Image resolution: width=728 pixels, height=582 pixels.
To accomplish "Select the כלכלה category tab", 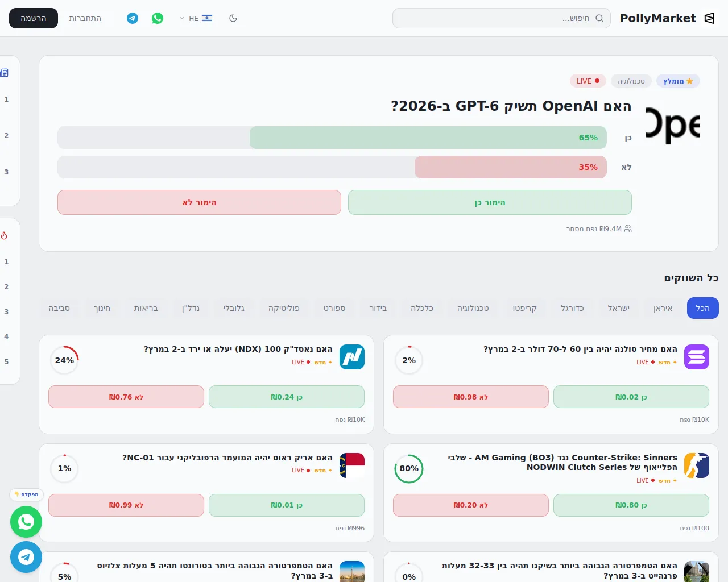I will click(x=422, y=308).
